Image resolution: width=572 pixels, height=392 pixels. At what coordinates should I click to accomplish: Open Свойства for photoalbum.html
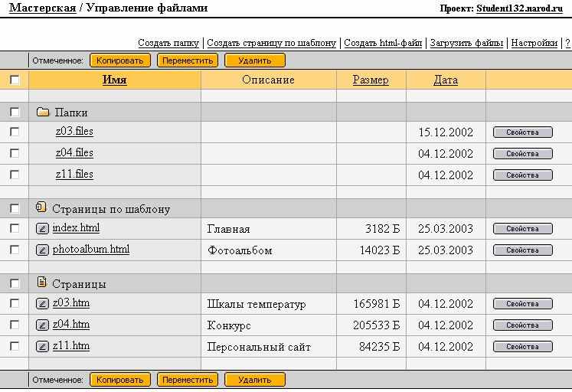(523, 250)
